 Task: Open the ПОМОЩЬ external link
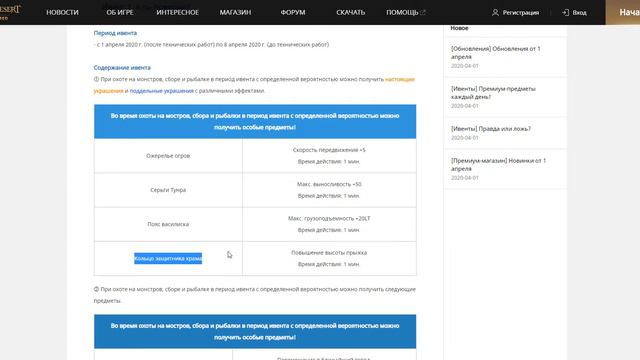point(406,13)
